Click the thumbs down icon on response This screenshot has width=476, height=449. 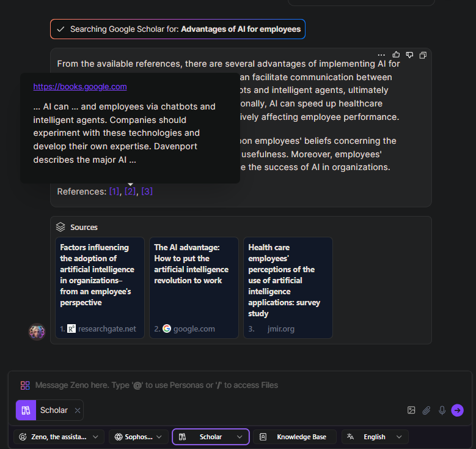(x=409, y=54)
